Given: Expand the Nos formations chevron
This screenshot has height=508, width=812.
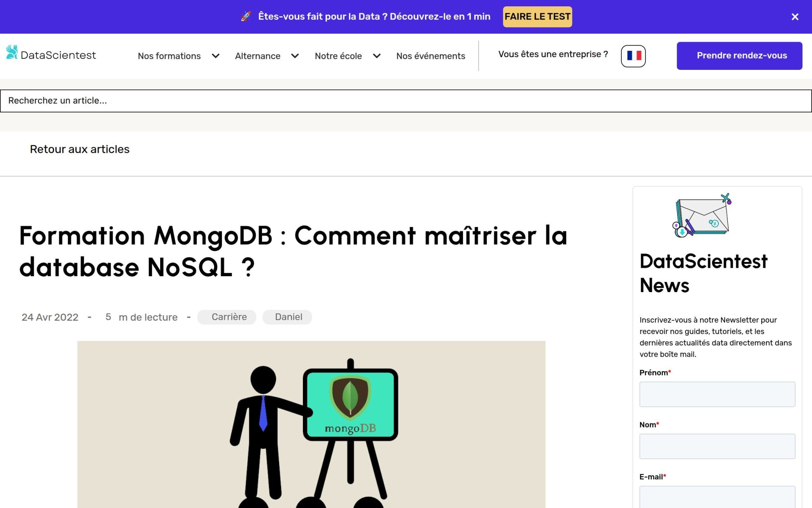Looking at the screenshot, I should [216, 56].
